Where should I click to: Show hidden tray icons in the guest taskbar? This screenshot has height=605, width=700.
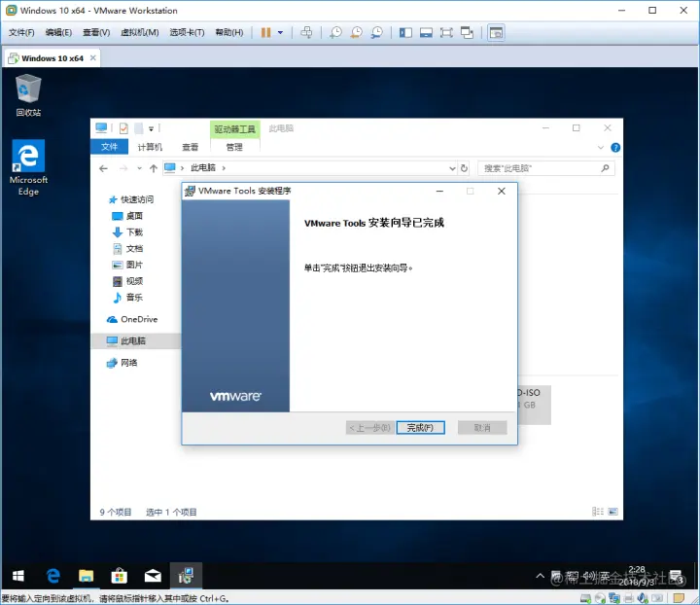[x=541, y=576]
